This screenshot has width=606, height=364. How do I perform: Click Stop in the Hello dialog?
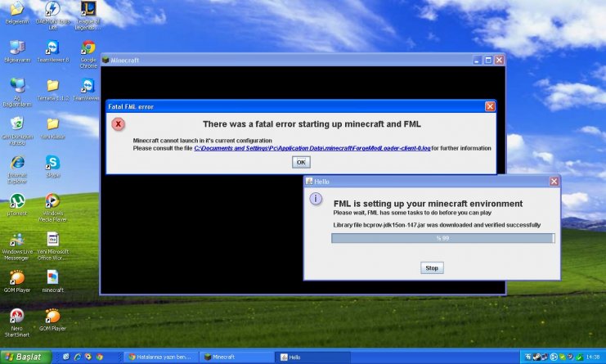point(432,267)
